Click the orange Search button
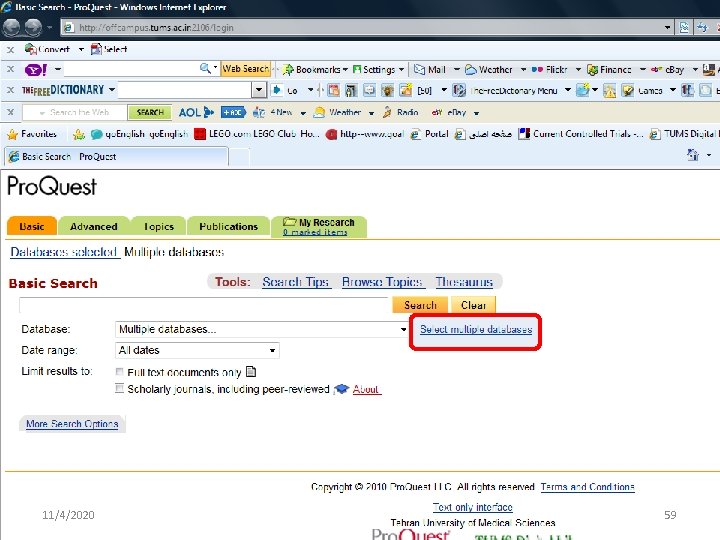This screenshot has height=540, width=720. tap(420, 305)
